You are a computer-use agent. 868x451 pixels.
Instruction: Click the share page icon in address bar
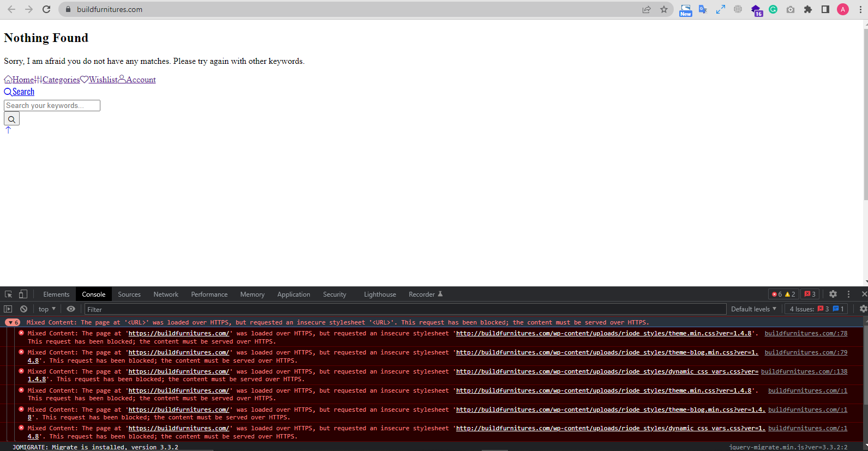tap(646, 9)
